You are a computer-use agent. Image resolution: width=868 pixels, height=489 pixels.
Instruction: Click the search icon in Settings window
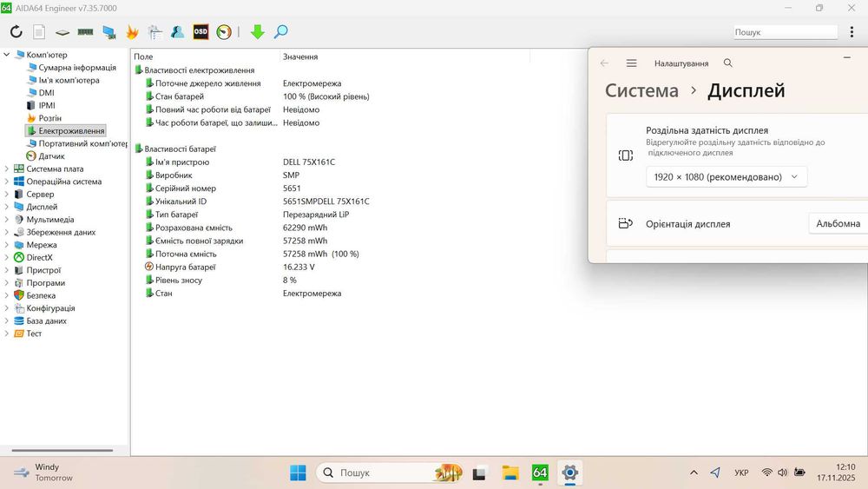[728, 63]
